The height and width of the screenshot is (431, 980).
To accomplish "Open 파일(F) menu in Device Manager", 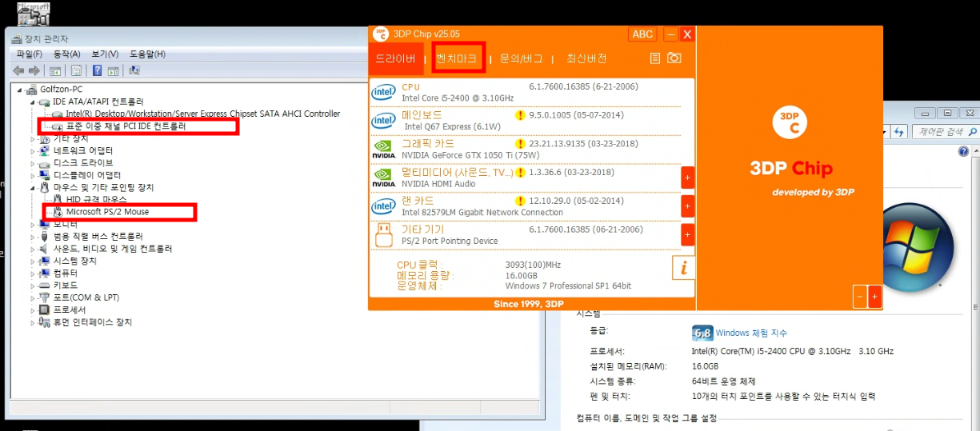I will pyautogui.click(x=30, y=54).
